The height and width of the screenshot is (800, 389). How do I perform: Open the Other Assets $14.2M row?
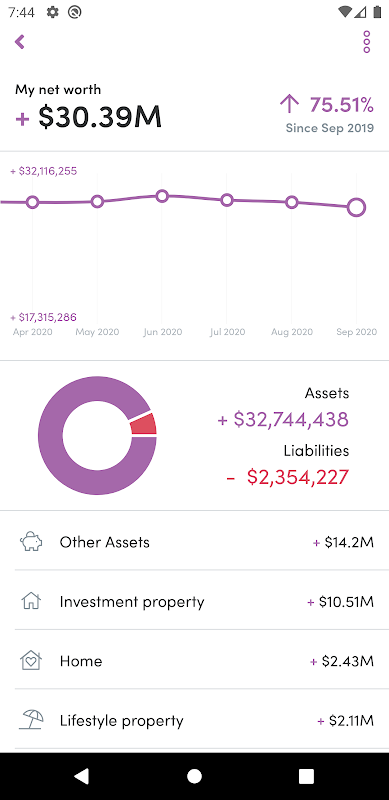tap(194, 542)
